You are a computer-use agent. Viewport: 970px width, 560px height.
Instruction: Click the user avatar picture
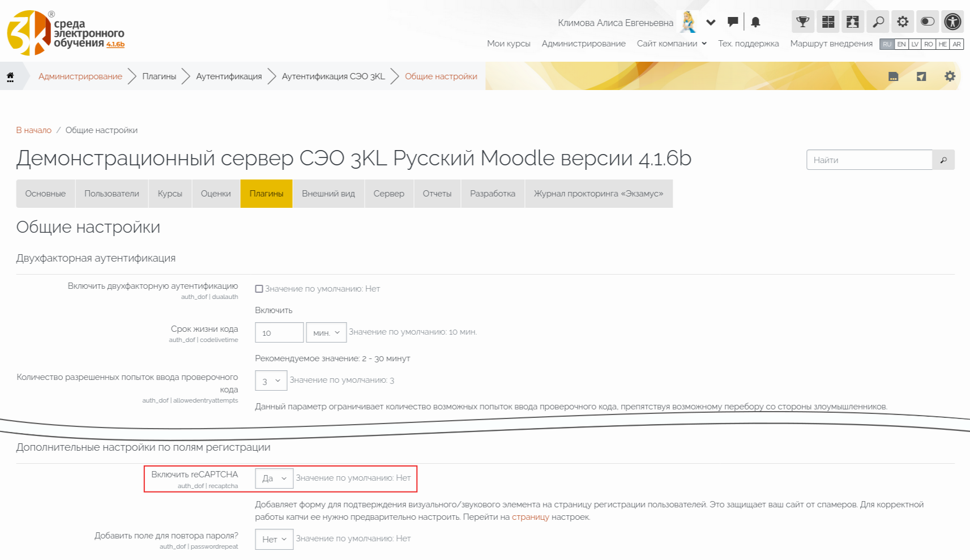pos(689,22)
